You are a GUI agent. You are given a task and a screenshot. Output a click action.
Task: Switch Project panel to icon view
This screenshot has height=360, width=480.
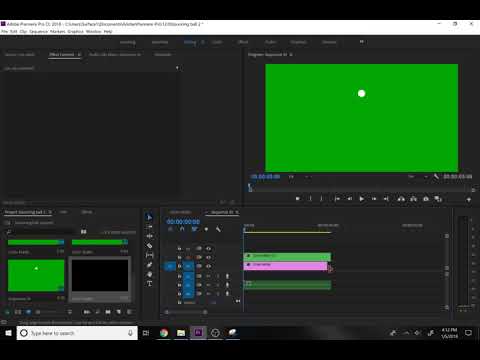(x=28, y=312)
